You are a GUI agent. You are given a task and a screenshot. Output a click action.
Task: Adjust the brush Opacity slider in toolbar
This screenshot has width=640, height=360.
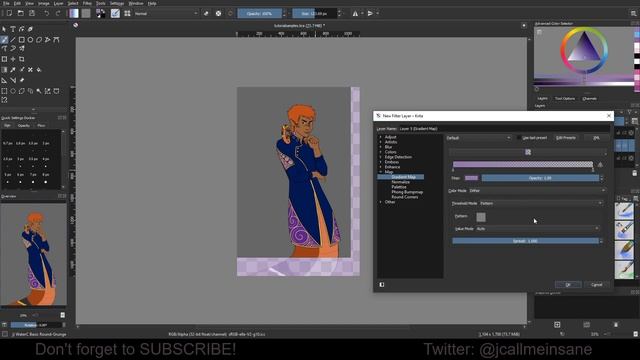[x=260, y=13]
